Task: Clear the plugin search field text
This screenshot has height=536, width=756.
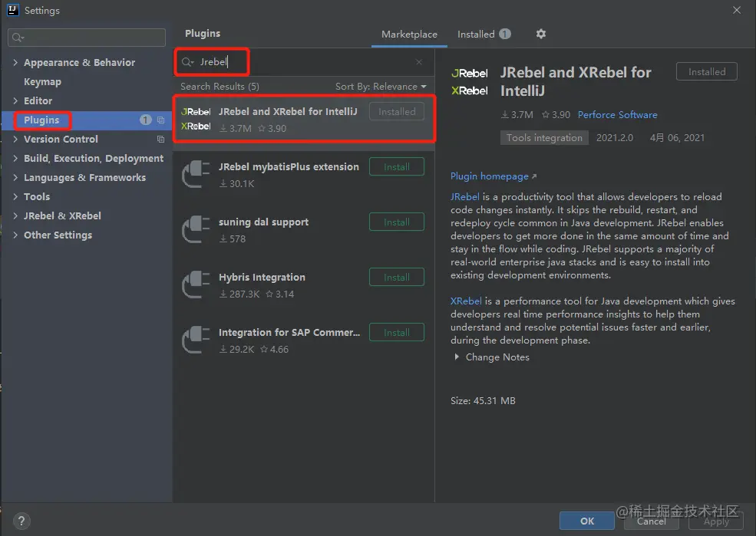Action: (x=418, y=62)
